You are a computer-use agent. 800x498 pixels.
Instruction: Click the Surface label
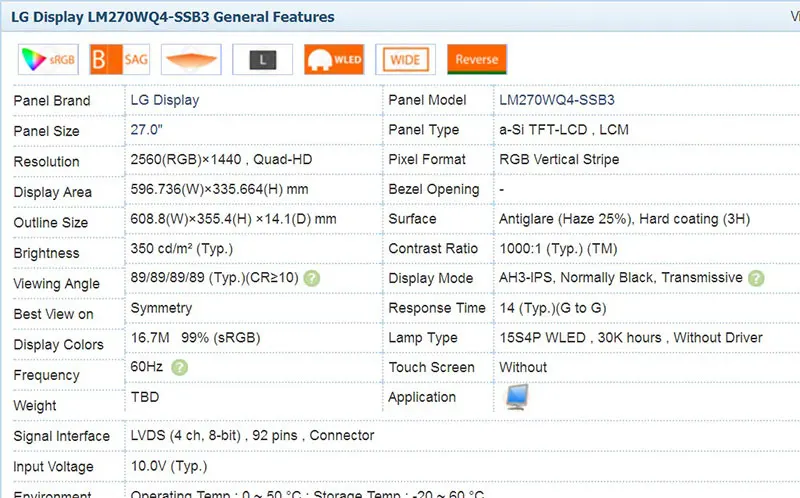[x=412, y=219]
